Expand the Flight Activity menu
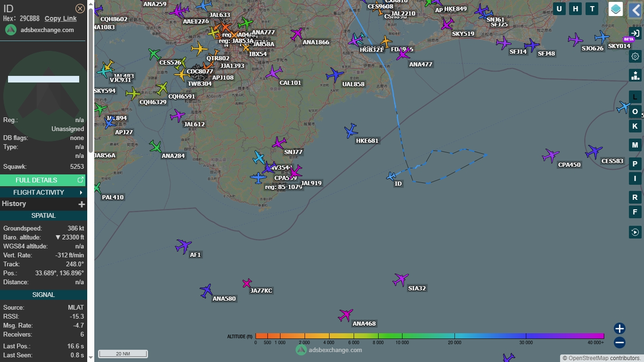Screen dimensions: 644x362 (42, 192)
